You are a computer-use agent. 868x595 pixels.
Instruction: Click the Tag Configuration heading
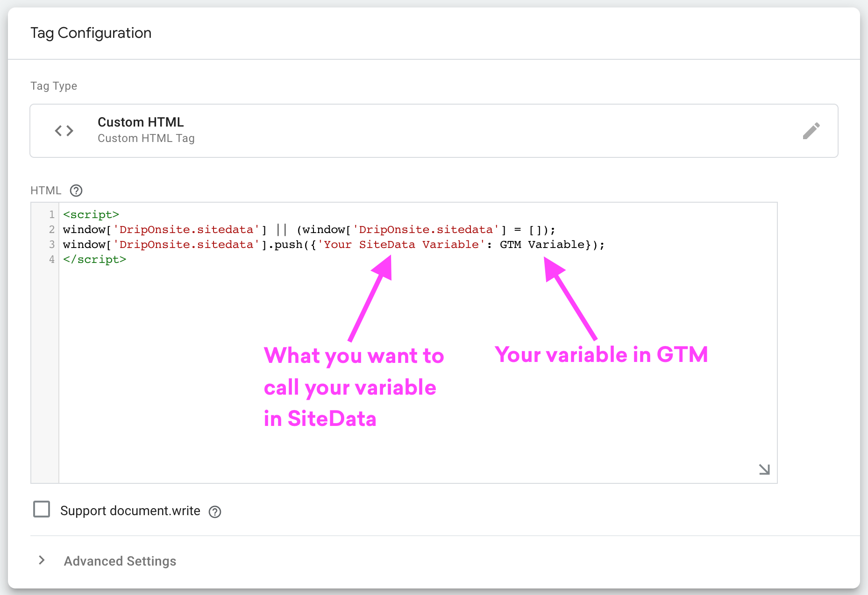coord(91,33)
